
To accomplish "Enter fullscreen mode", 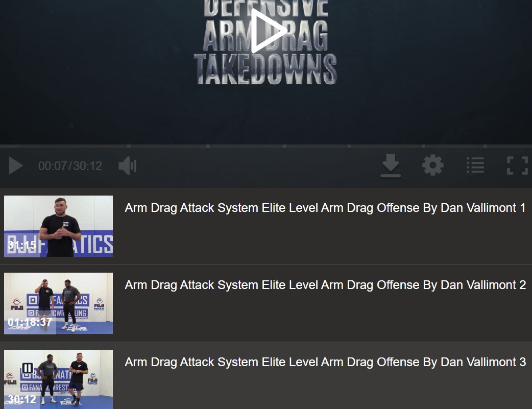I will (517, 166).
